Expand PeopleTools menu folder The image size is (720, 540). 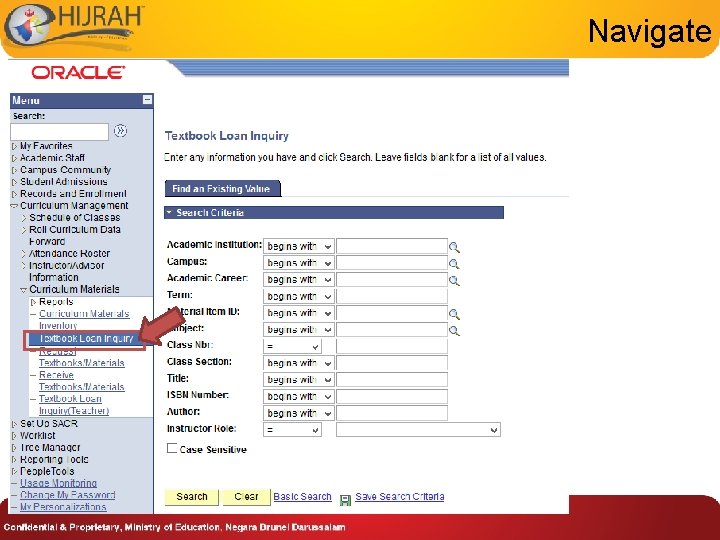(x=14, y=472)
